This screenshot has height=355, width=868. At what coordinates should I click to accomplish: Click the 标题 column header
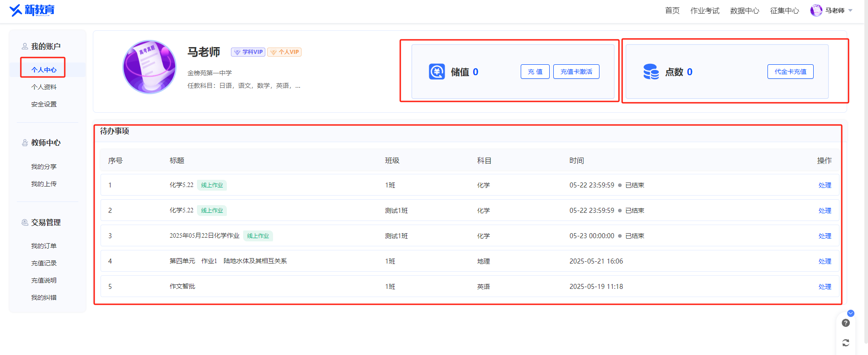(x=177, y=161)
